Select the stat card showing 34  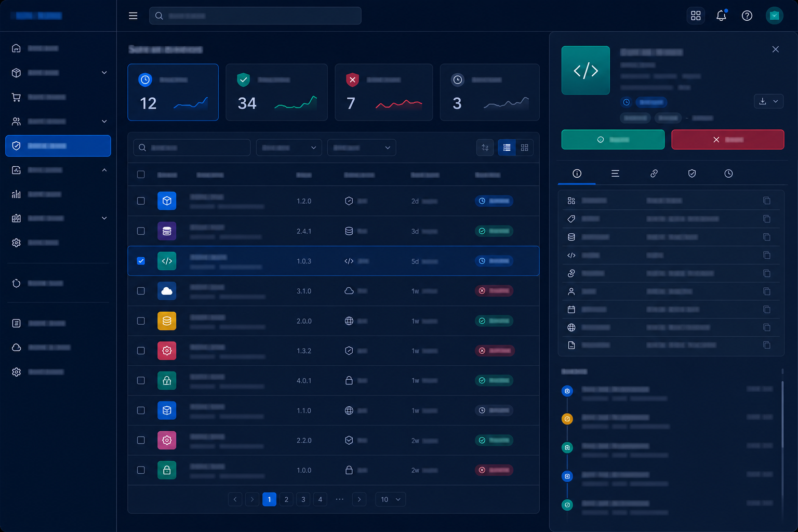pyautogui.click(x=276, y=92)
